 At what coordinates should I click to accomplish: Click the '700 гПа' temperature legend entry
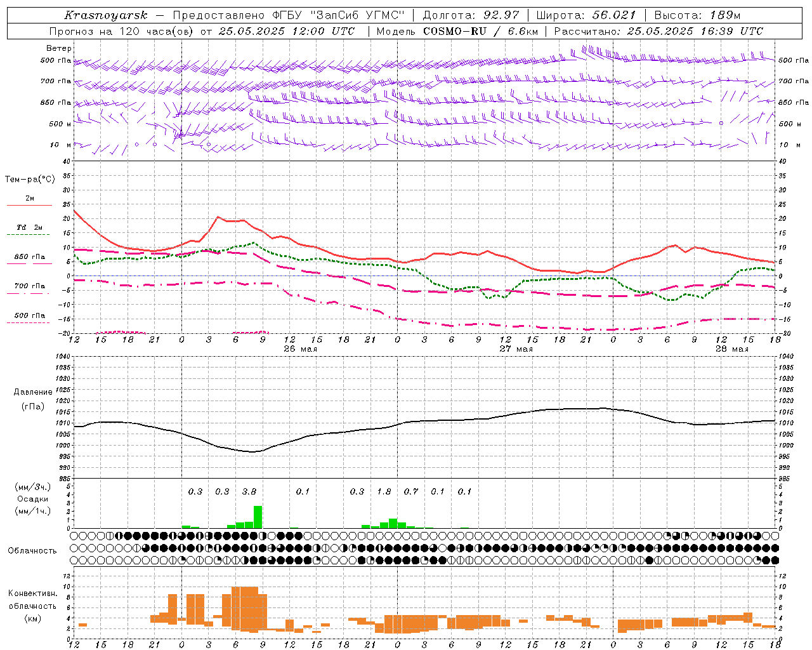tap(30, 286)
